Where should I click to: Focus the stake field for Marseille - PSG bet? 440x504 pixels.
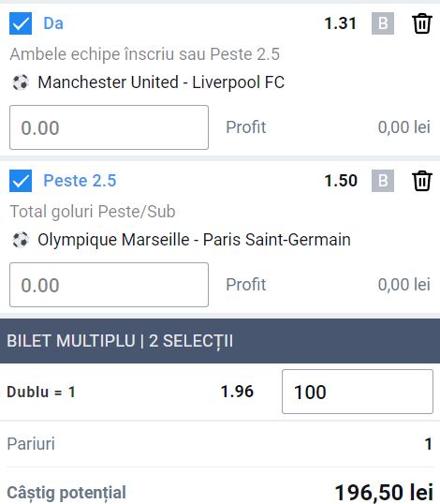tap(109, 285)
